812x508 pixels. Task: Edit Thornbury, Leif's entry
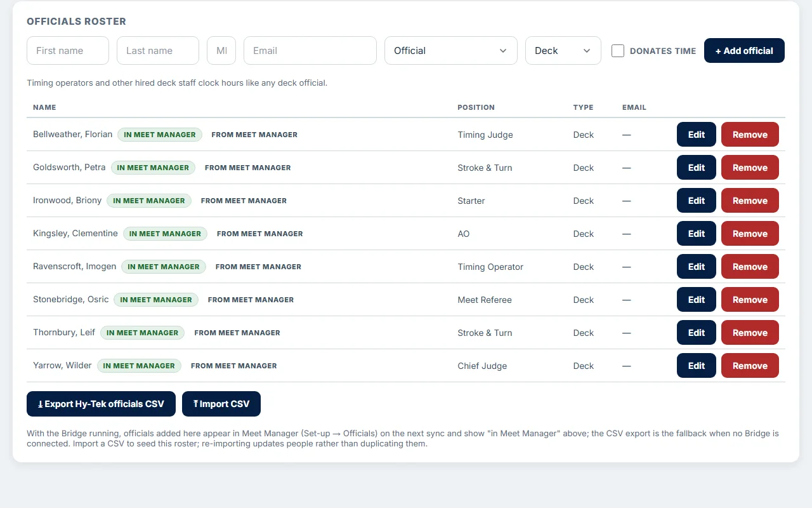[697, 333]
